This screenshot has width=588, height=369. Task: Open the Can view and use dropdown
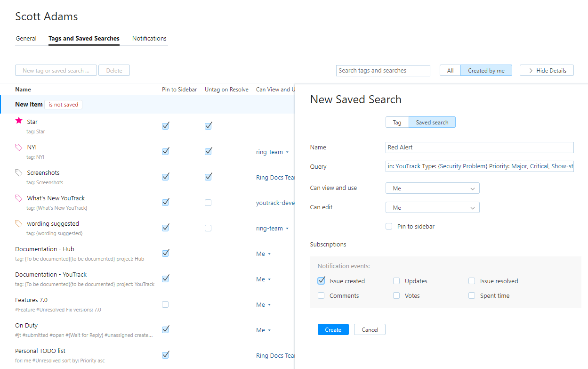pyautogui.click(x=432, y=188)
